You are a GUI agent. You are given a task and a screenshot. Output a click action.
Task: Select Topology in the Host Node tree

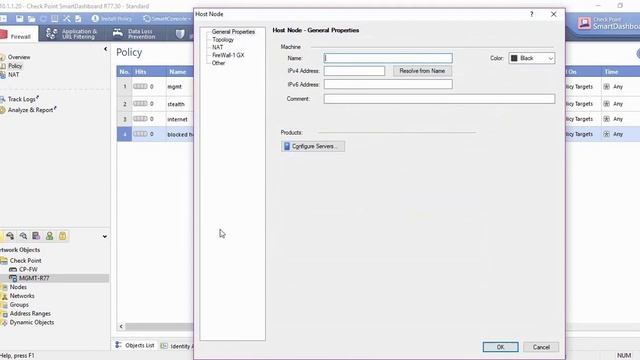click(x=223, y=40)
